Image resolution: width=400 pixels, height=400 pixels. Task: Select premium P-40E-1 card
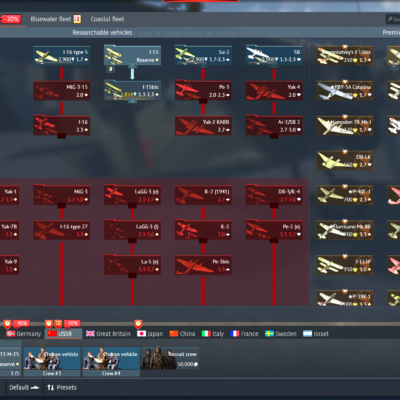(x=345, y=195)
